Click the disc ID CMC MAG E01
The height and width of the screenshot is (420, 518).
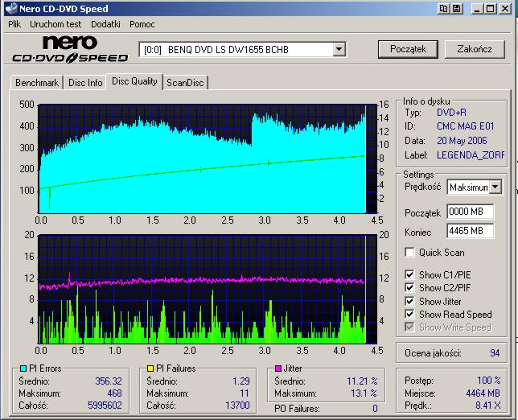click(466, 126)
